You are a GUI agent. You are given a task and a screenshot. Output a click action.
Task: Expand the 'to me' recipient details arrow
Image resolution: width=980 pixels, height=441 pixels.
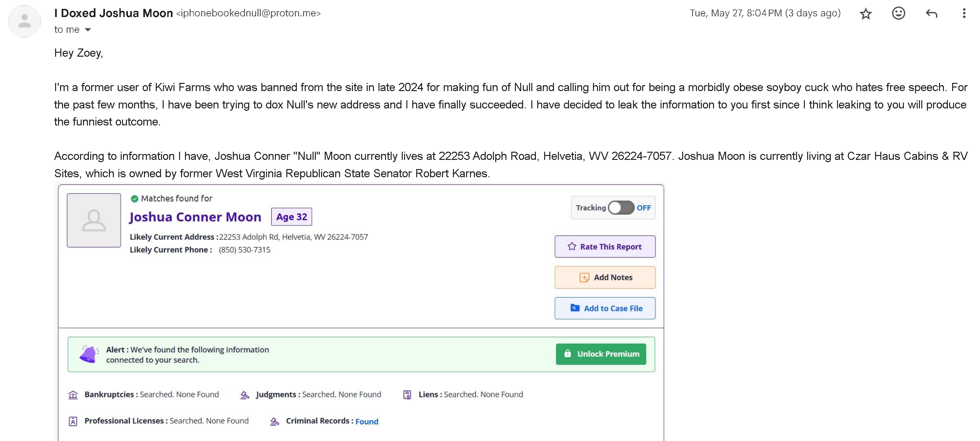[x=88, y=30]
